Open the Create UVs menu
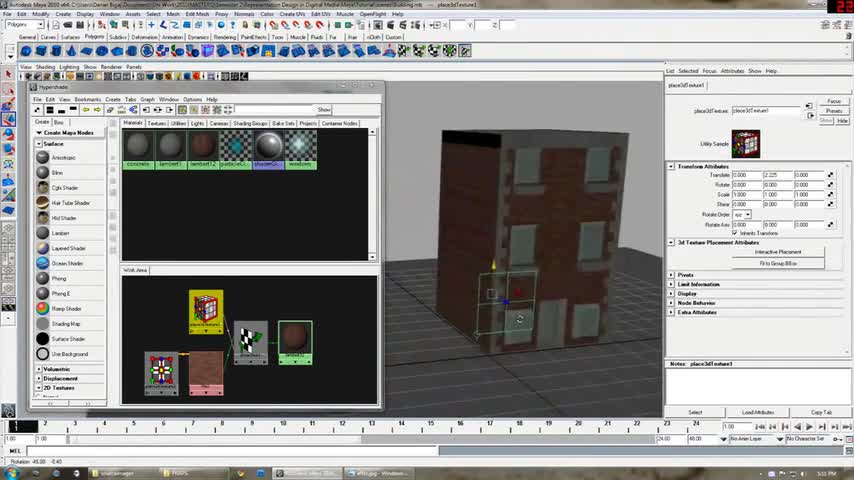This screenshot has width=854, height=480. point(292,14)
